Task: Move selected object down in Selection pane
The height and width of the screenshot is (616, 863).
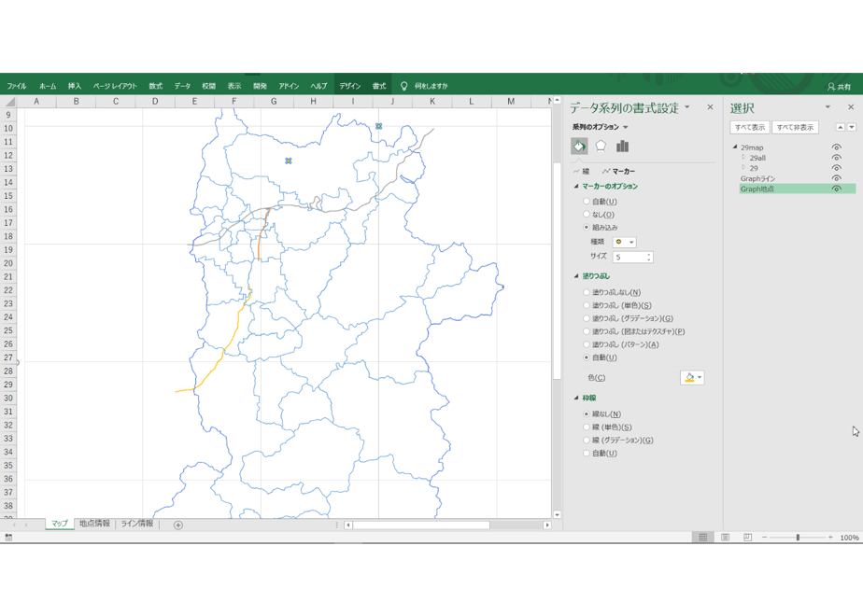Action: click(x=852, y=128)
